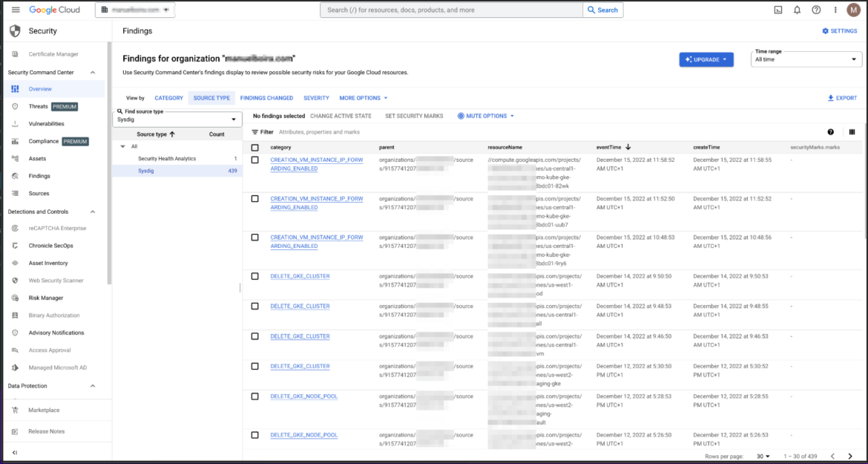Click the Overview sidebar icon
The width and height of the screenshot is (868, 464).
pos(15,88)
